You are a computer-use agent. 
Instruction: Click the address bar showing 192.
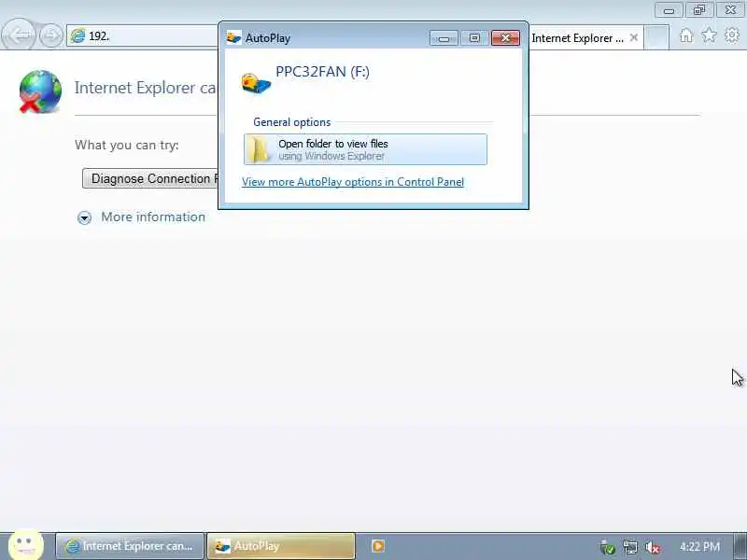pyautogui.click(x=142, y=35)
